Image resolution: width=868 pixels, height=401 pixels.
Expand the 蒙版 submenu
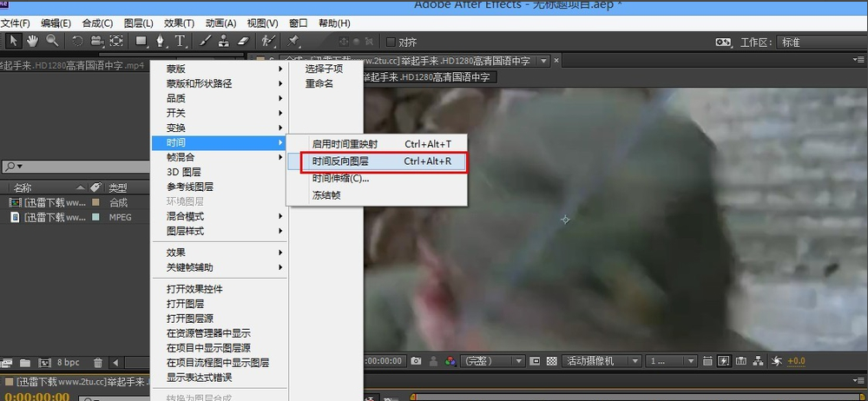pos(219,69)
